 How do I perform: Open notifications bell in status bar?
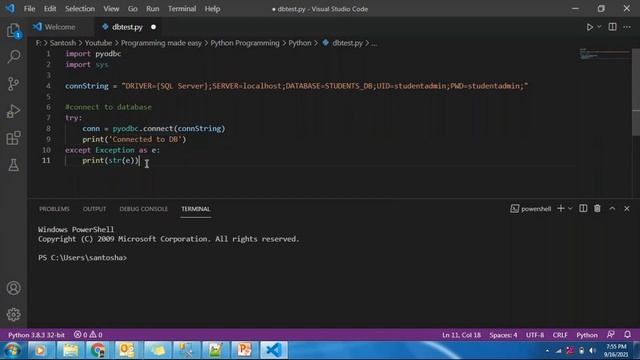(627, 334)
